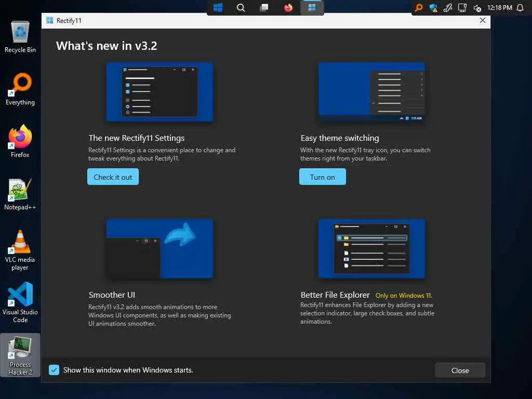Open the notifications bell icon
The image size is (532, 399).
(x=520, y=7)
